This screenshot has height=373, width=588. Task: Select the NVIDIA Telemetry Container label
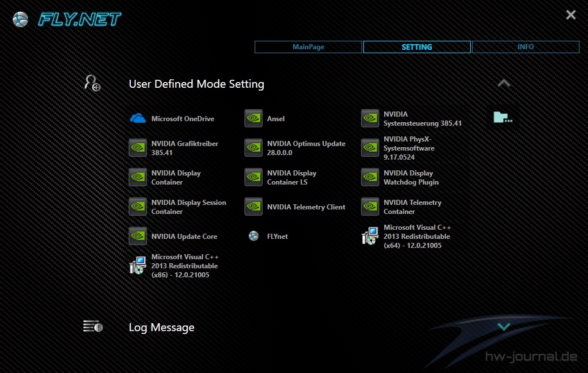click(x=413, y=207)
